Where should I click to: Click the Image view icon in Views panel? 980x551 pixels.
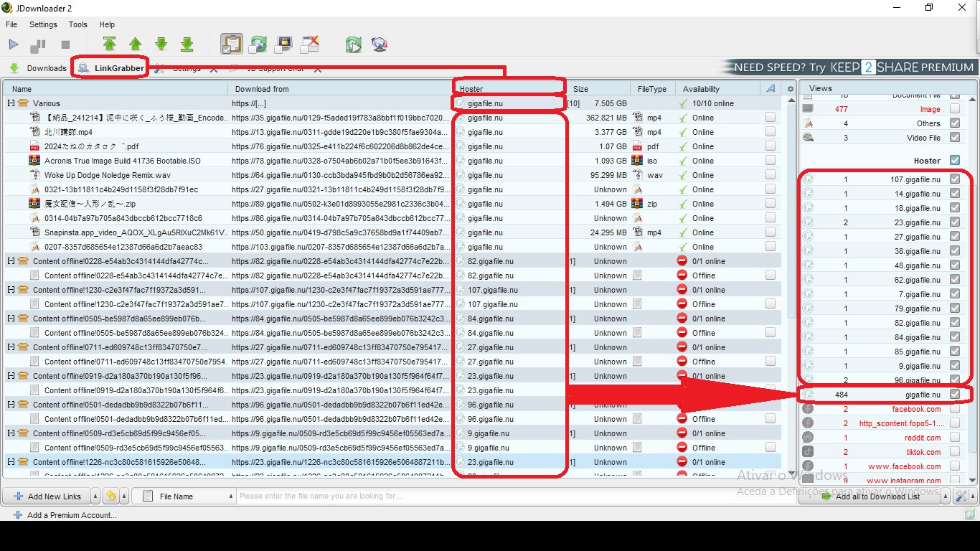pyautogui.click(x=808, y=109)
